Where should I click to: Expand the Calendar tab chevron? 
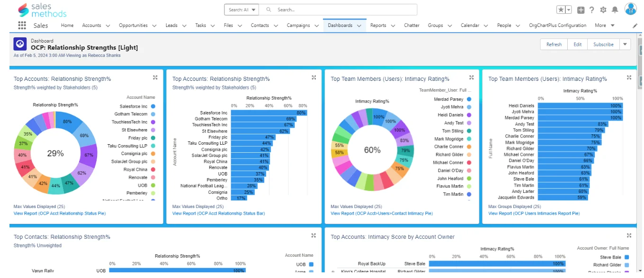coord(486,26)
